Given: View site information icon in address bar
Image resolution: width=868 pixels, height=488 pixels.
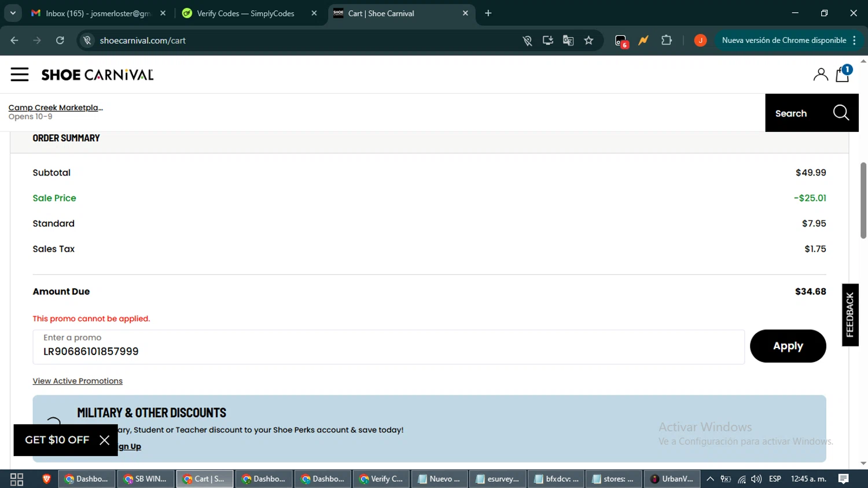Looking at the screenshot, I should (x=87, y=41).
